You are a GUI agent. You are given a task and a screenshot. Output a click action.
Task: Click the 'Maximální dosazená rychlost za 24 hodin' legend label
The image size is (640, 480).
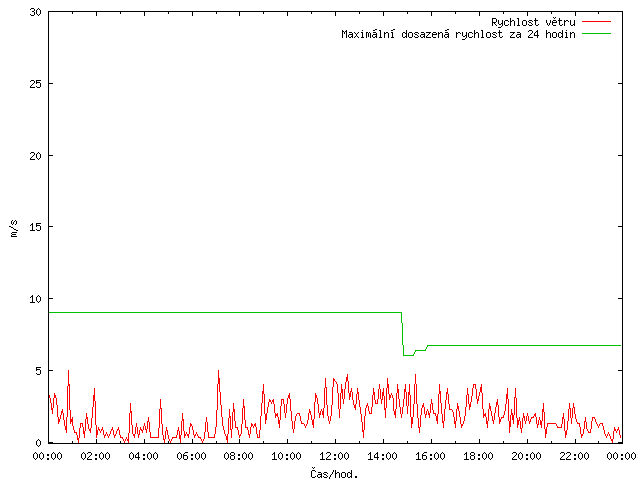[458, 34]
